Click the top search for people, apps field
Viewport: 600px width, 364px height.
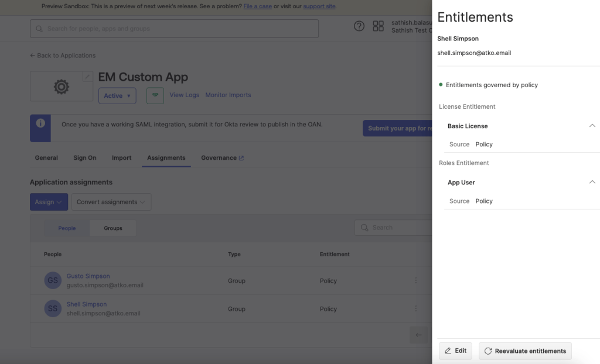(174, 29)
